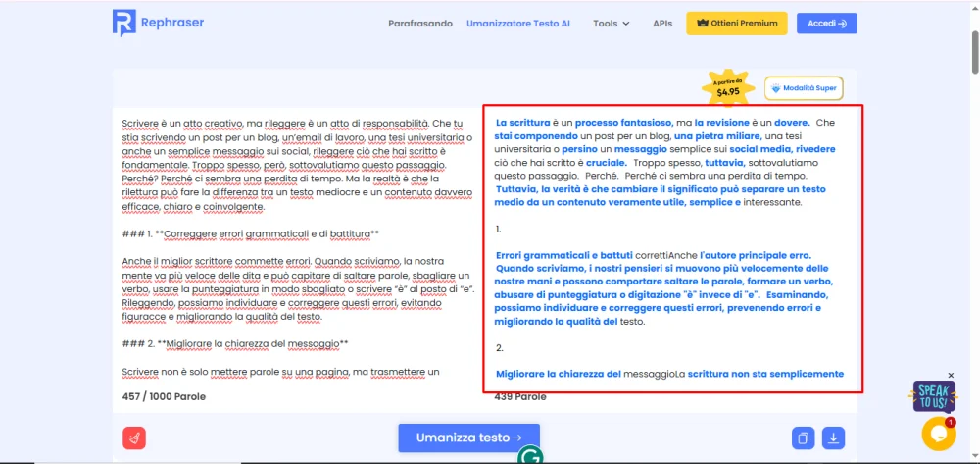Open the APIs page
The height and width of the screenshot is (464, 980).
pyautogui.click(x=662, y=24)
